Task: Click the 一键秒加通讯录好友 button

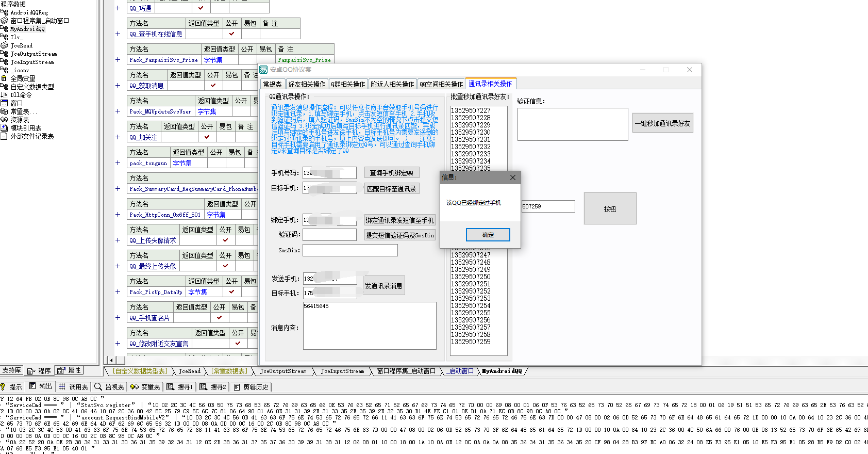Action: (x=663, y=123)
